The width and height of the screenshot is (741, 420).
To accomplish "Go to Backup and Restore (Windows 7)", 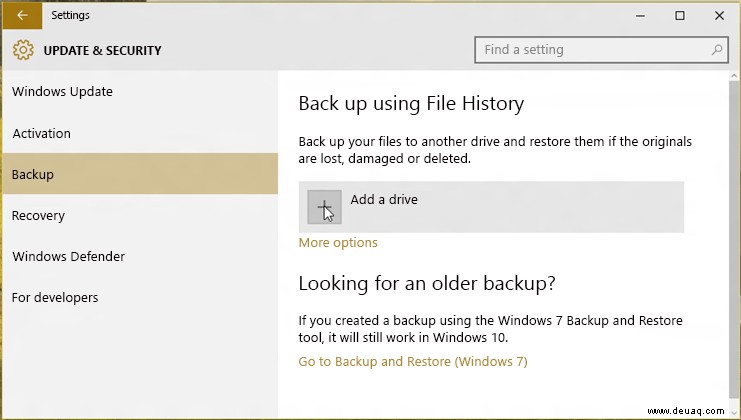I will tap(413, 362).
